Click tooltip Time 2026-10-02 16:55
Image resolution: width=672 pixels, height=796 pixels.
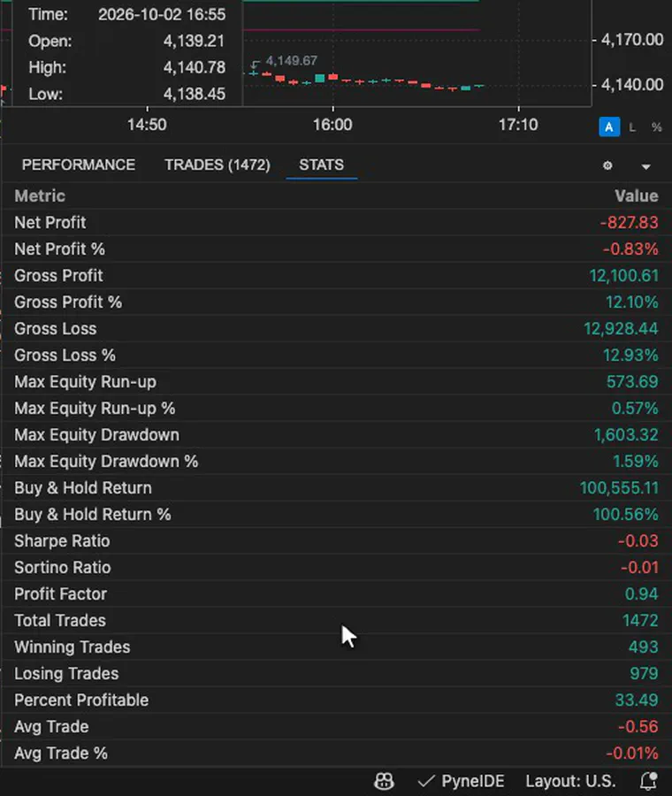(162, 14)
